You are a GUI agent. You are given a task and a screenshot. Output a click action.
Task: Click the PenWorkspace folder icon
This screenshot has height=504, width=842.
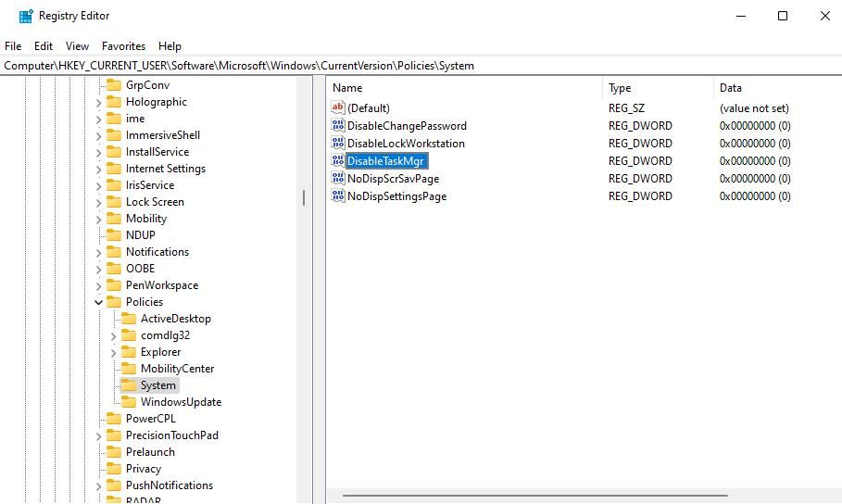coord(114,284)
